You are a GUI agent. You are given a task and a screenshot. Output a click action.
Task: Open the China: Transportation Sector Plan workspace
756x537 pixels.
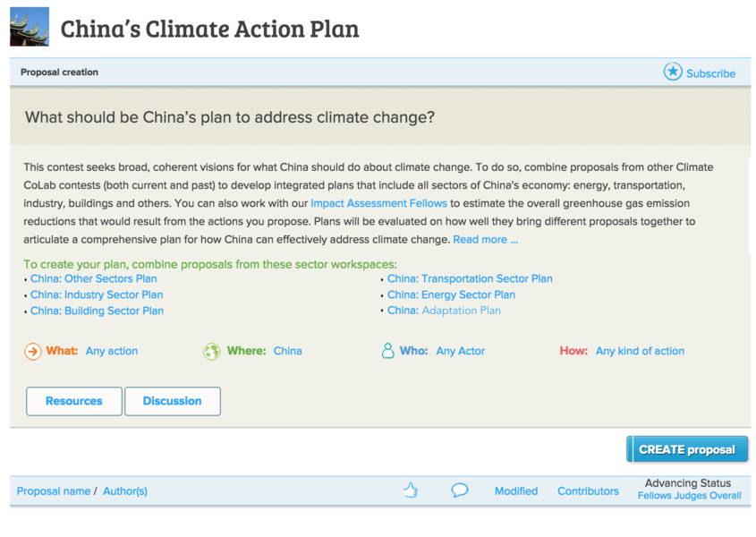(470, 278)
